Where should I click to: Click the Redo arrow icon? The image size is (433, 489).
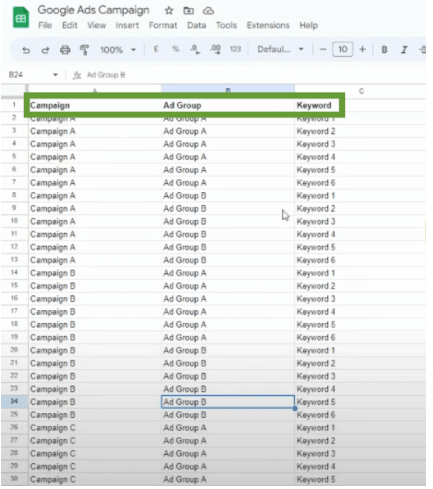45,50
